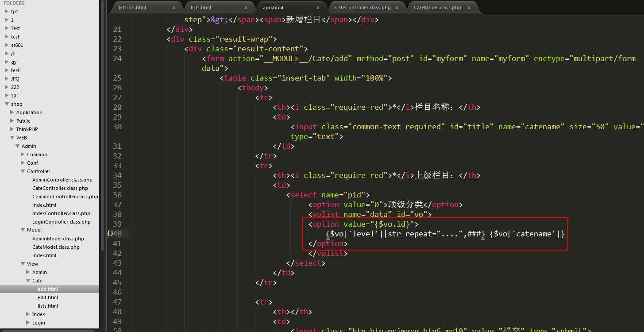Open LoginController.class.php in sidebar
The image size is (644, 332).
coord(62,222)
